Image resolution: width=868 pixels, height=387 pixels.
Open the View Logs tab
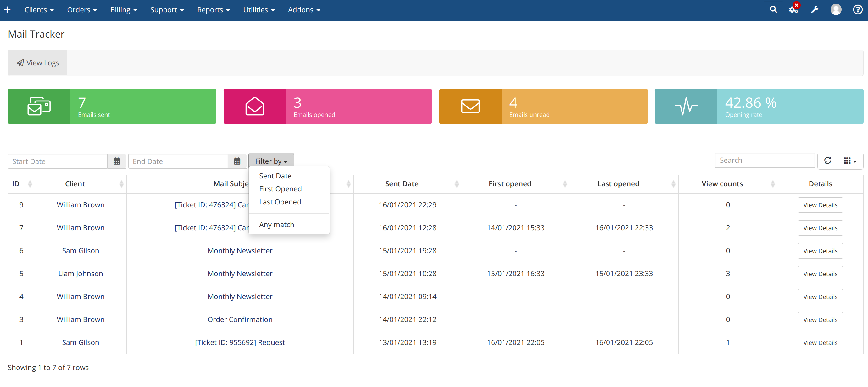click(38, 63)
